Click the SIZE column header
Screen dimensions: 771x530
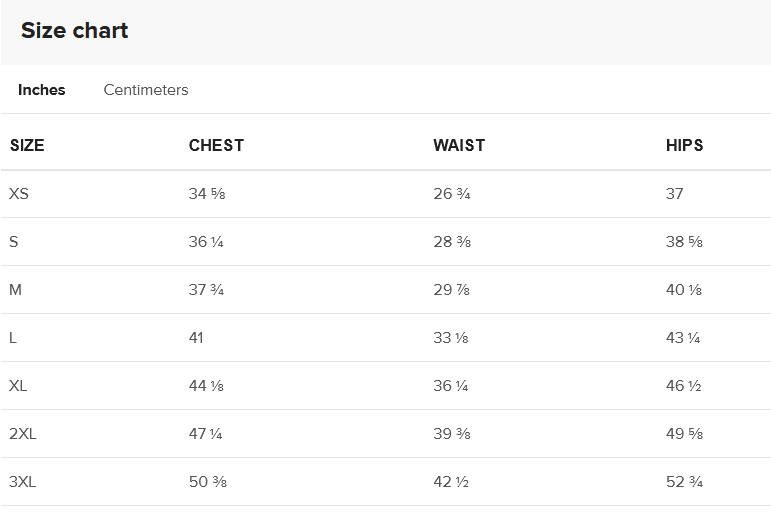point(27,146)
